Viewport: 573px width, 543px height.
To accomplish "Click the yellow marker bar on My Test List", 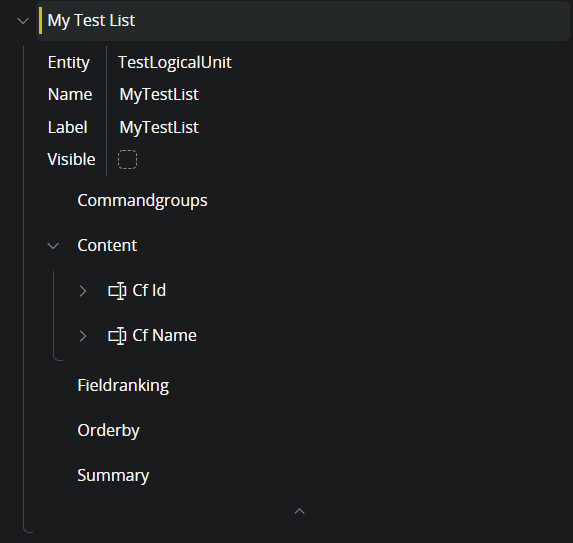I will (x=40, y=20).
